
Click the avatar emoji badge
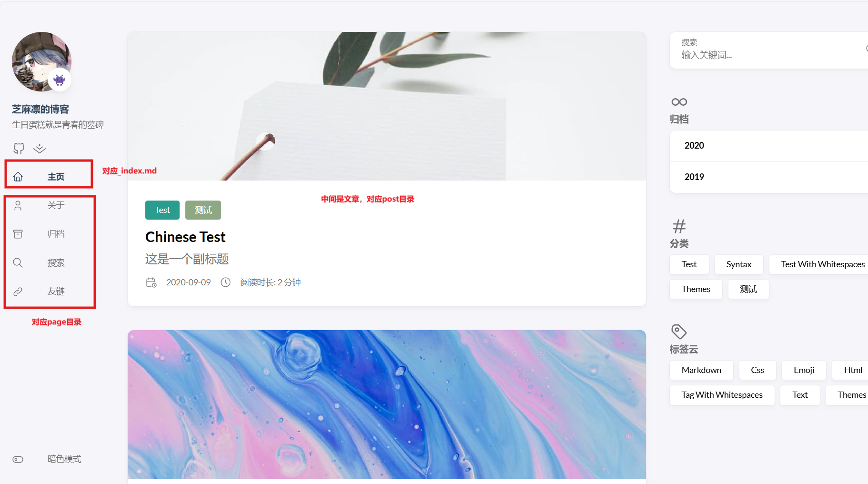pos(60,80)
